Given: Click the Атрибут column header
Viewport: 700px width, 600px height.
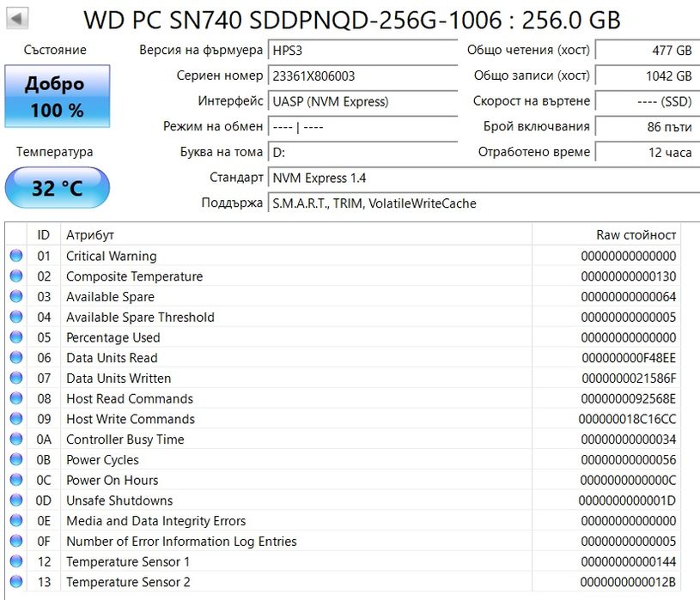Looking at the screenshot, I should [90, 234].
